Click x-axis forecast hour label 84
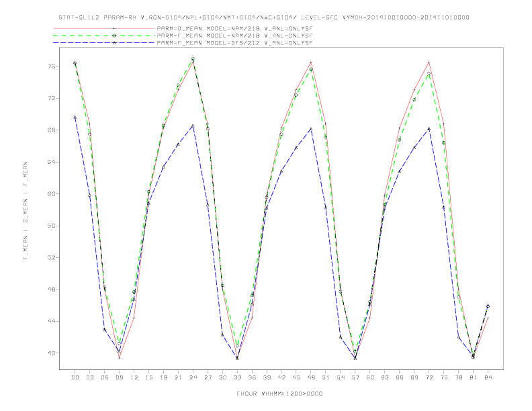532x411 pixels. [x=488, y=377]
